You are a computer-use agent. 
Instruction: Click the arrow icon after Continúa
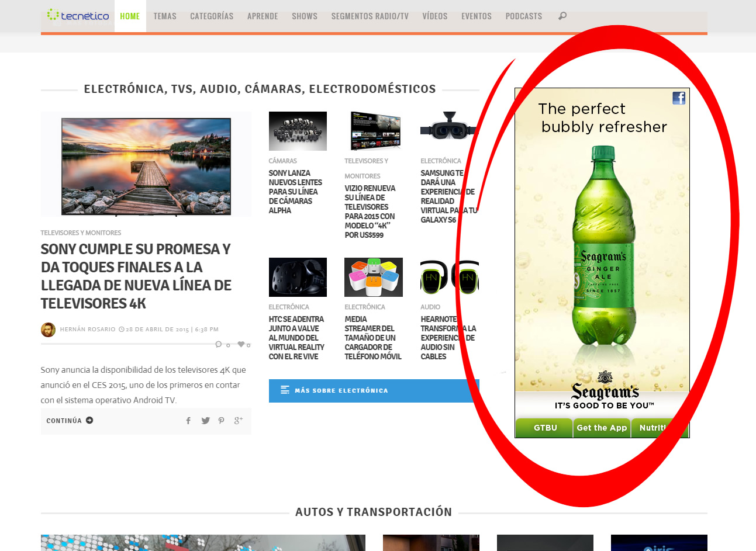[x=89, y=420]
